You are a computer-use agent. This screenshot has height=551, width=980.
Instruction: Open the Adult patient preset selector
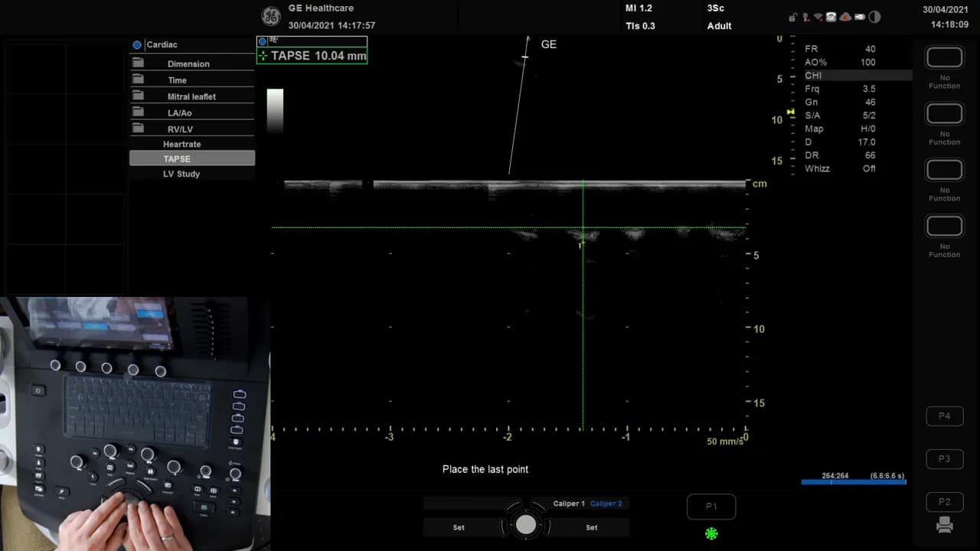pyautogui.click(x=719, y=25)
